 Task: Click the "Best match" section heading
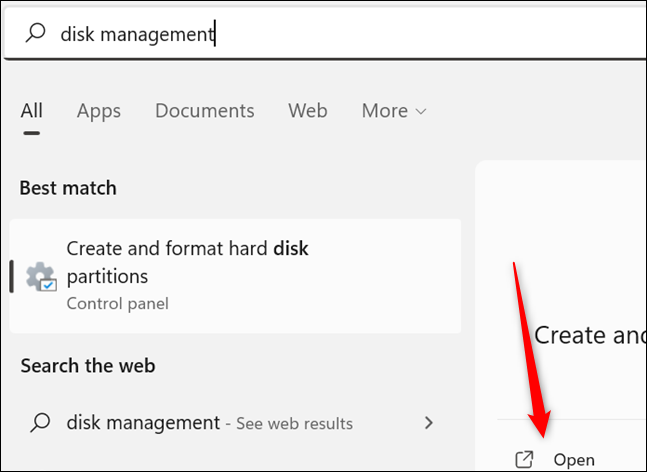(x=68, y=188)
